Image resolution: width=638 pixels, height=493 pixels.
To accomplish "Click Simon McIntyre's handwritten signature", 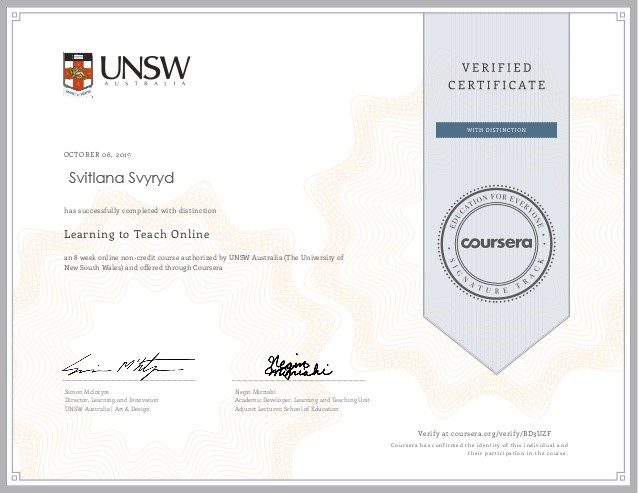I will coord(128,366).
